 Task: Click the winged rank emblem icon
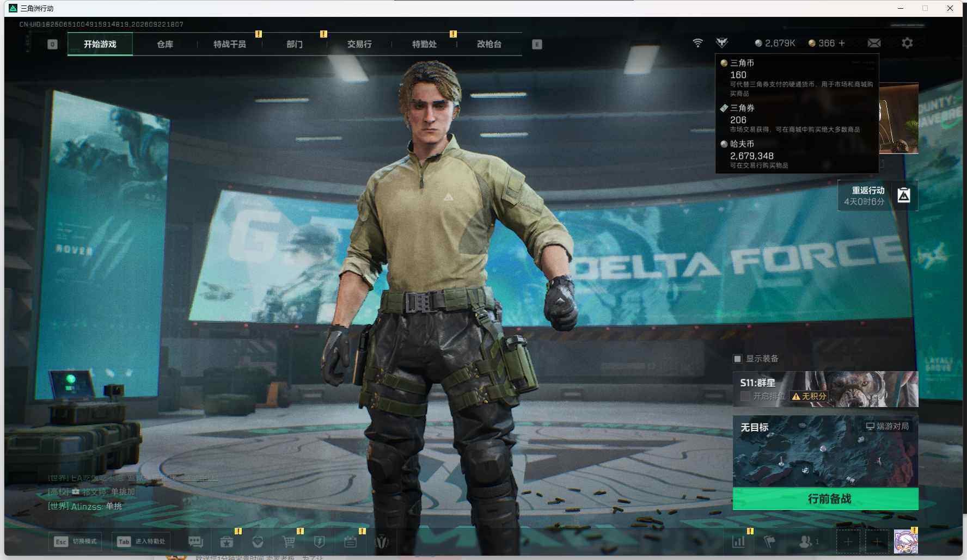(x=722, y=43)
